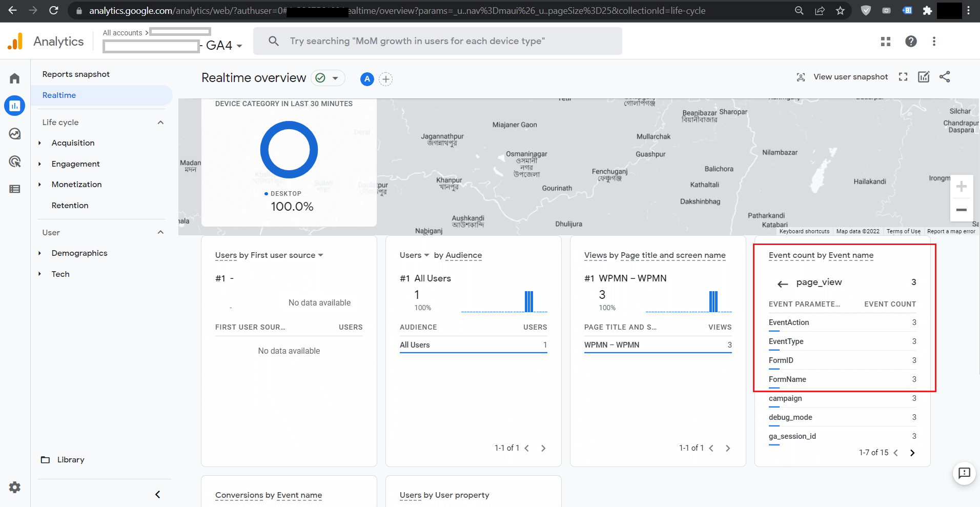This screenshot has width=980, height=507.
Task: Open the Configure icon in left rail
Action: click(x=15, y=189)
